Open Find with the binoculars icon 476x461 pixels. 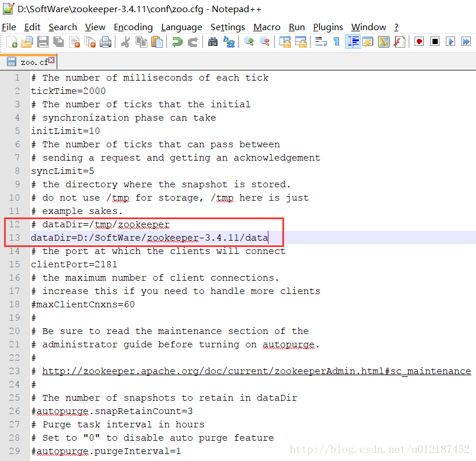(x=213, y=42)
